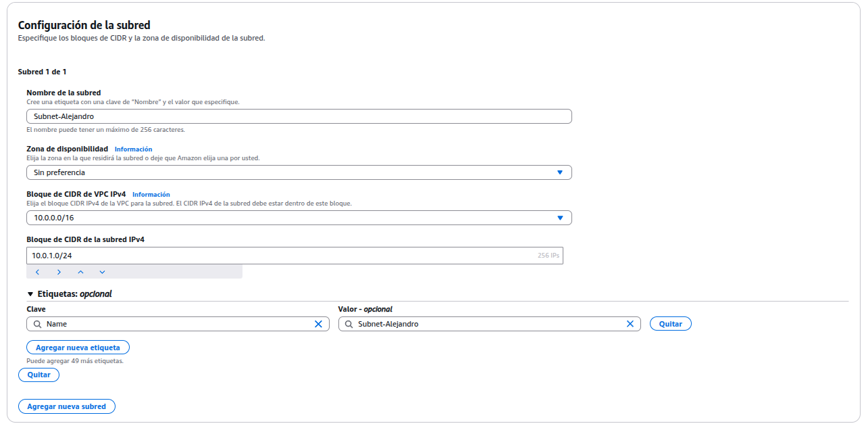Collapse the Etiquetas optional section
868x428 pixels.
point(30,294)
